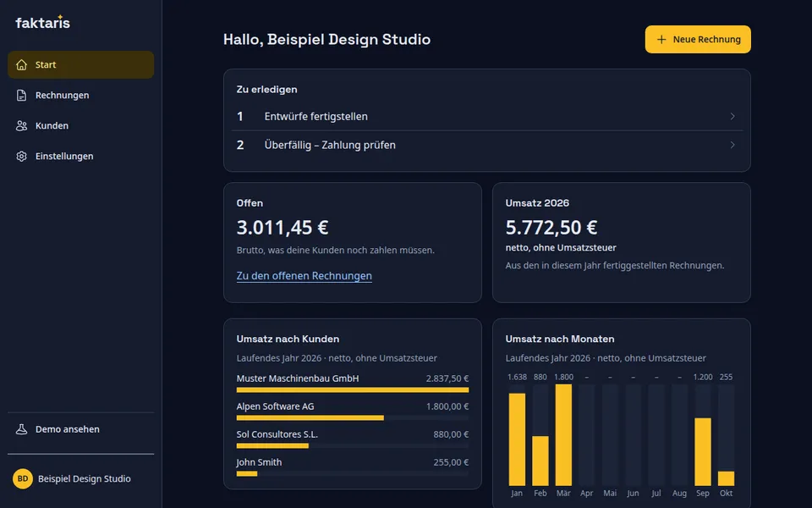
Task: Select the Okt bar in monthly chart
Action: (726, 478)
